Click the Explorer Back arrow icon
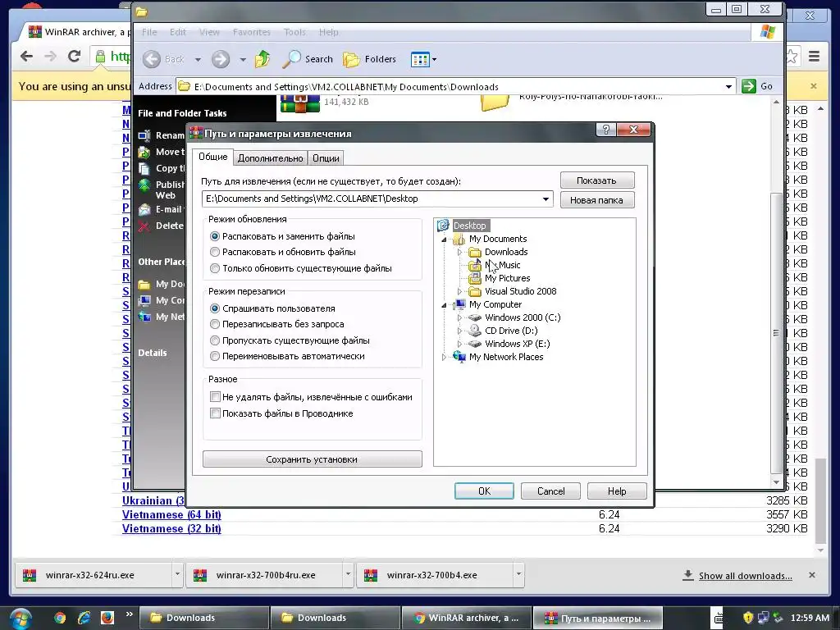The image size is (840, 630). coord(152,59)
